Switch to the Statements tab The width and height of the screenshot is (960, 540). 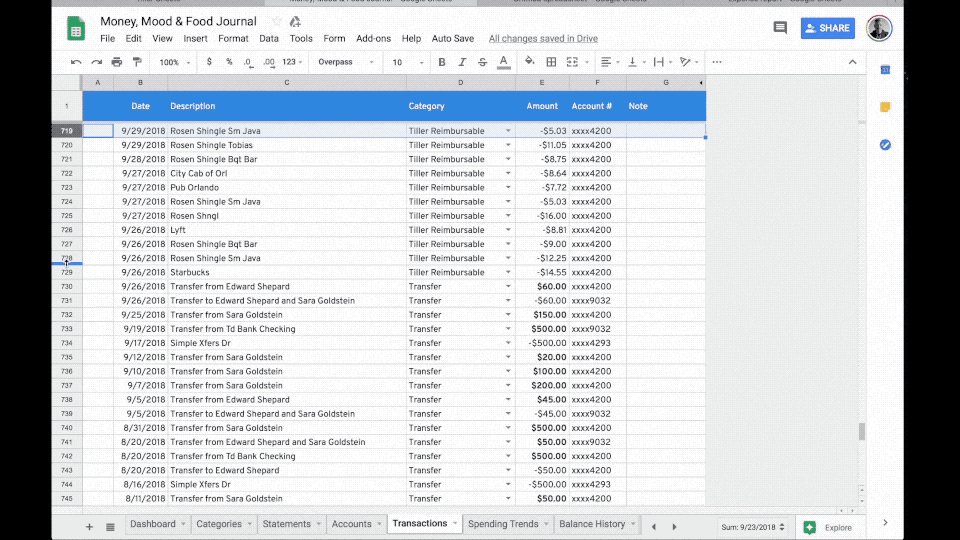(x=287, y=524)
